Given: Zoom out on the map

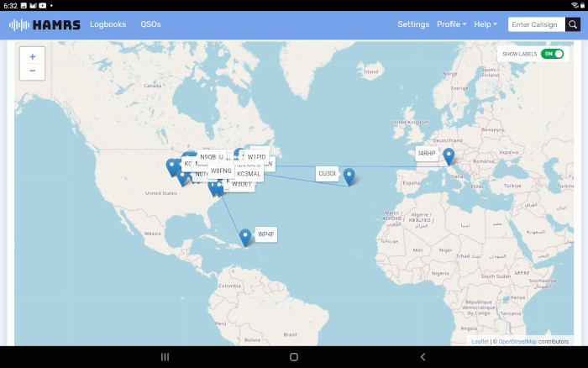Looking at the screenshot, I should click(32, 71).
